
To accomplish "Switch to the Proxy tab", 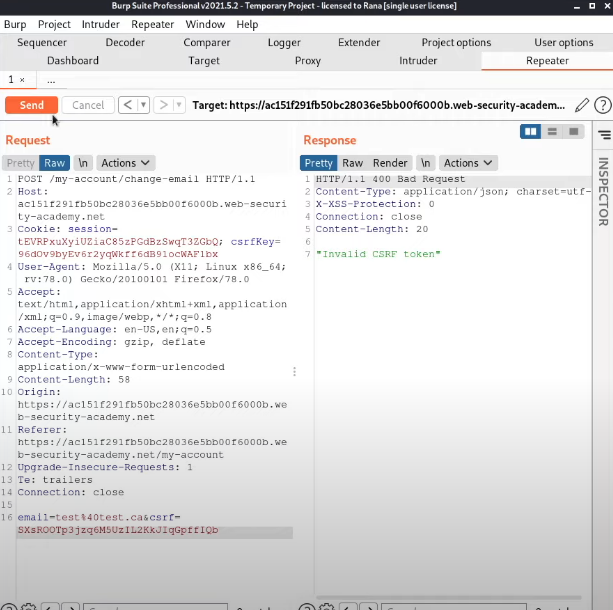I will [x=308, y=61].
